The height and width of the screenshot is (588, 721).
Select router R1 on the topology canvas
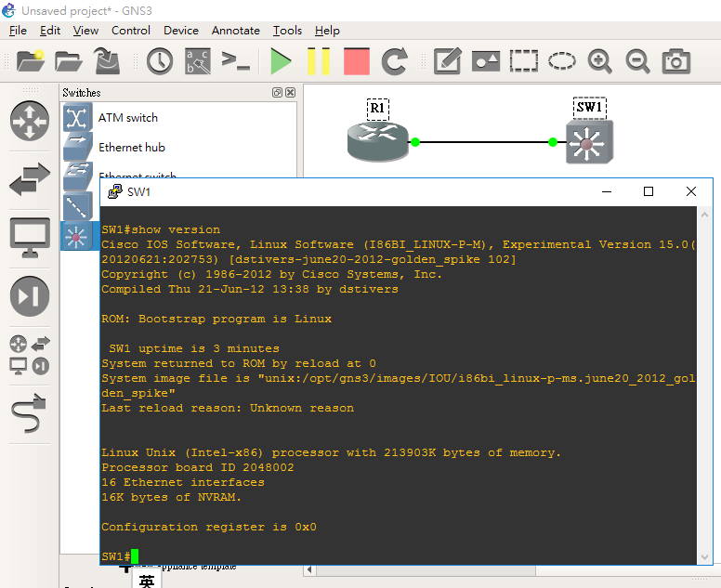tap(378, 142)
